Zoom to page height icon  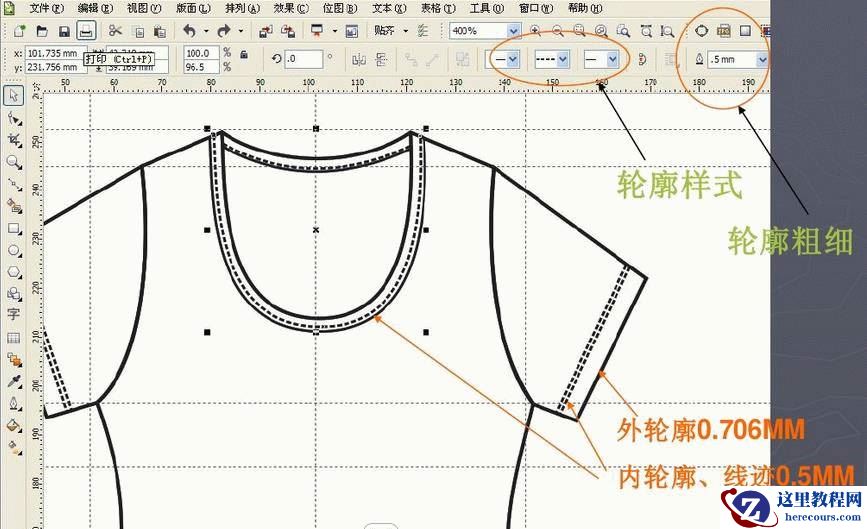point(667,31)
